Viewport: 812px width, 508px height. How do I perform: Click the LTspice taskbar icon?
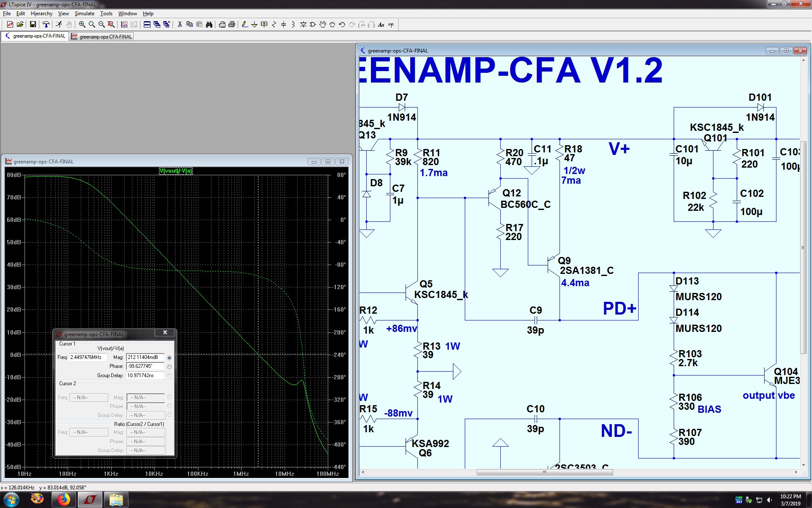pos(90,500)
